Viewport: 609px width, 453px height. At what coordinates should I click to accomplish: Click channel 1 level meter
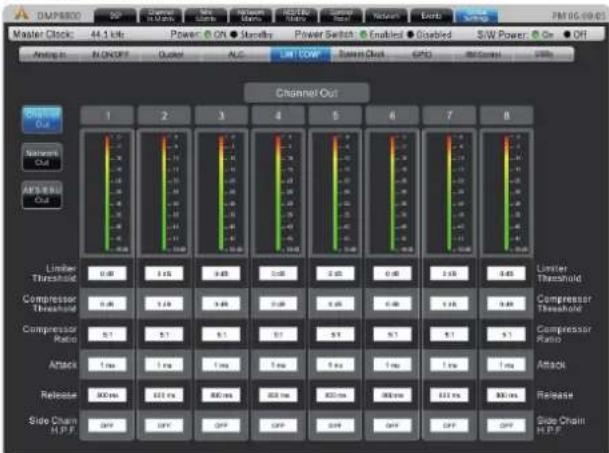(x=108, y=193)
